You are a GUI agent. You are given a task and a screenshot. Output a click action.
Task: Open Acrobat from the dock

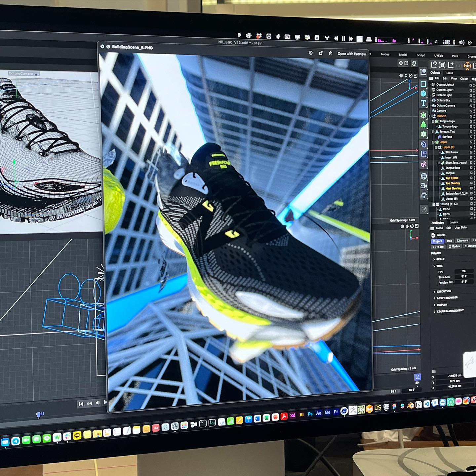(284, 416)
